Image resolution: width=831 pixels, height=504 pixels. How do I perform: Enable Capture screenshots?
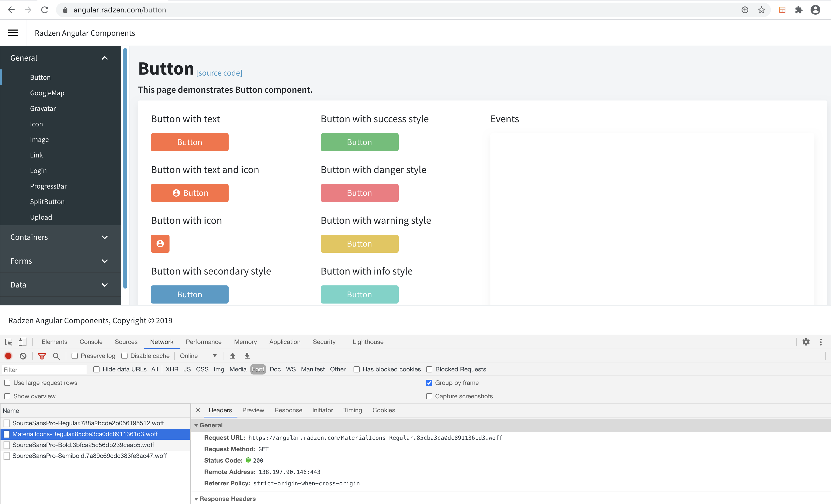pyautogui.click(x=429, y=396)
